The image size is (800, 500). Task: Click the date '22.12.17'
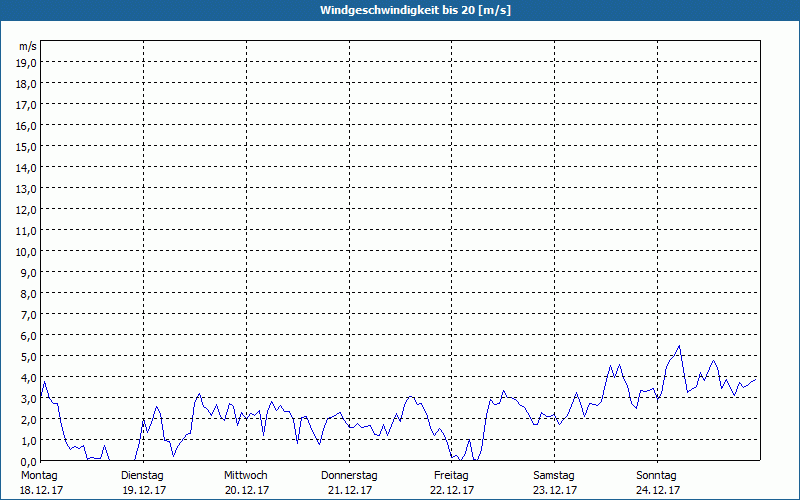pos(452,490)
